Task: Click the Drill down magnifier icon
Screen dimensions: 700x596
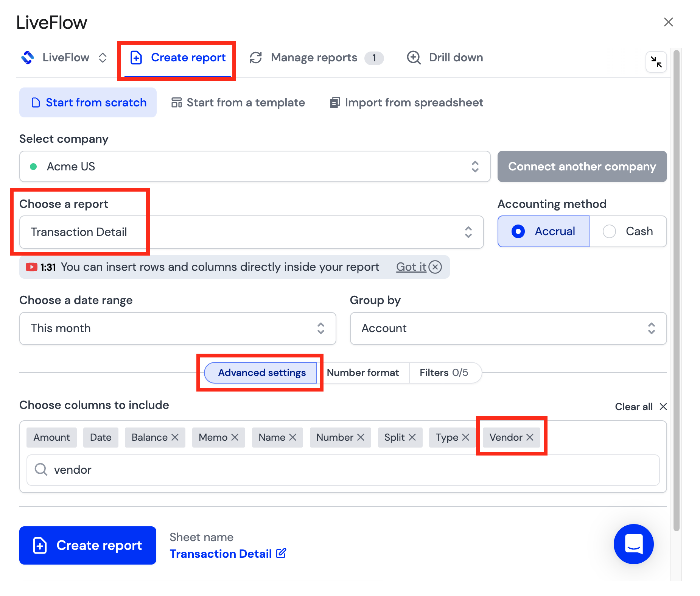Action: (x=414, y=58)
